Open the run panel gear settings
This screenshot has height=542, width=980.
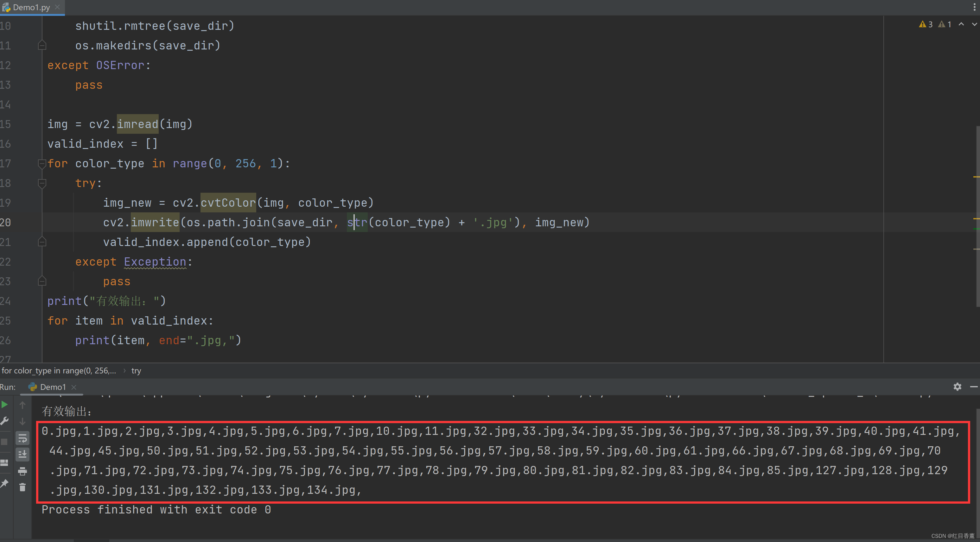tap(957, 387)
